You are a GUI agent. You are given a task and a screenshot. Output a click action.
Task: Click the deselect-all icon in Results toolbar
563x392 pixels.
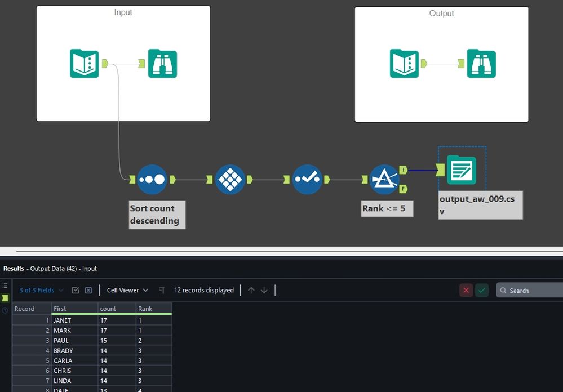pyautogui.click(x=88, y=289)
